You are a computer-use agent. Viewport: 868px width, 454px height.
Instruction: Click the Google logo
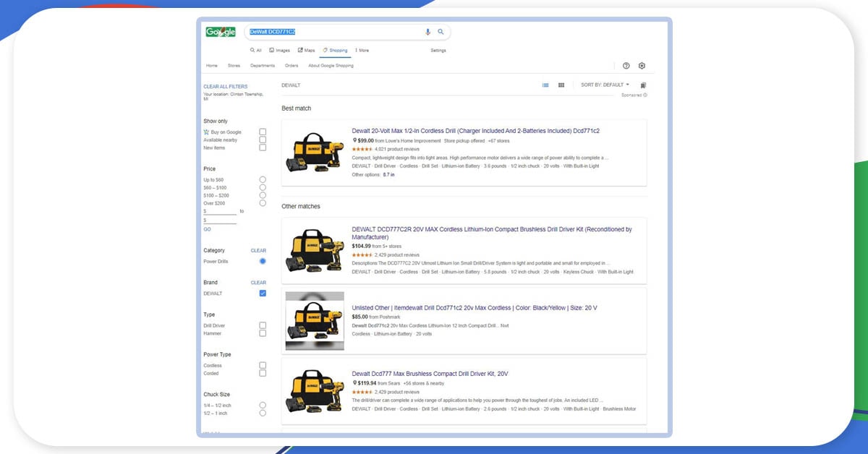221,32
